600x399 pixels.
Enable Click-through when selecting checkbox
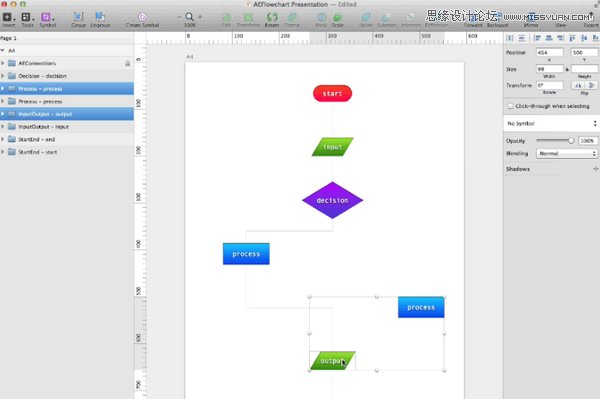(510, 106)
